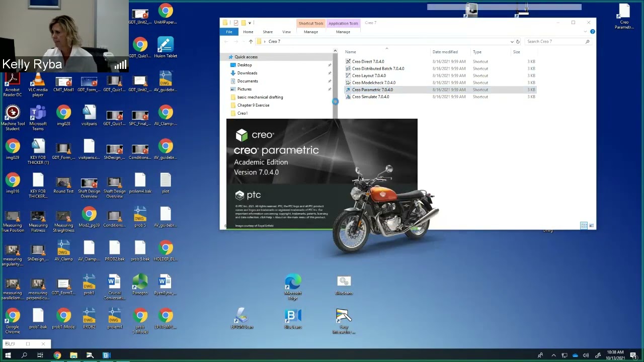This screenshot has width=644, height=362.
Task: Open the Home ribbon tab
Action: [248, 32]
